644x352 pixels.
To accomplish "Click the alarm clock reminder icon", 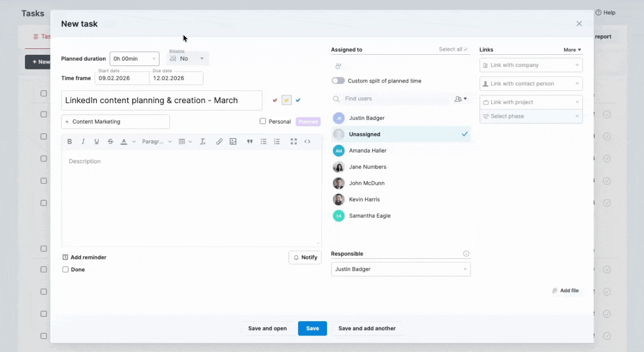I will pyautogui.click(x=65, y=257).
